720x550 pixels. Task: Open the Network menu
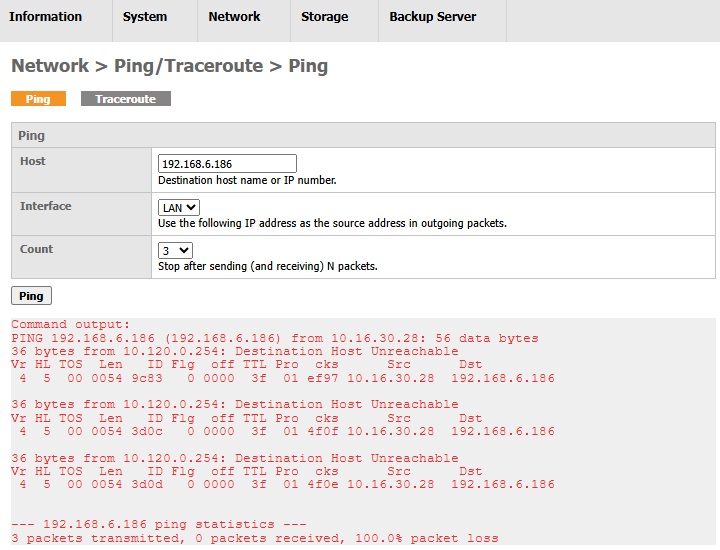click(x=234, y=17)
